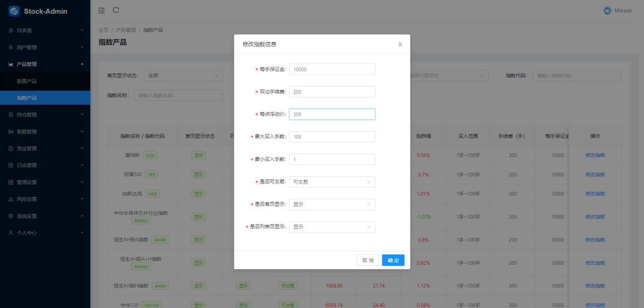The image size is (644, 308).
Task: Click the 确定 confirm button
Action: 393,260
